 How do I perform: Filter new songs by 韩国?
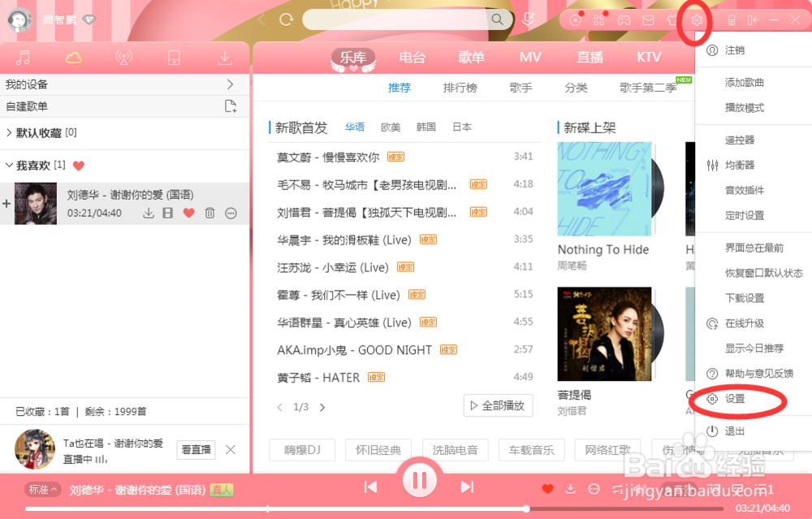tap(425, 128)
